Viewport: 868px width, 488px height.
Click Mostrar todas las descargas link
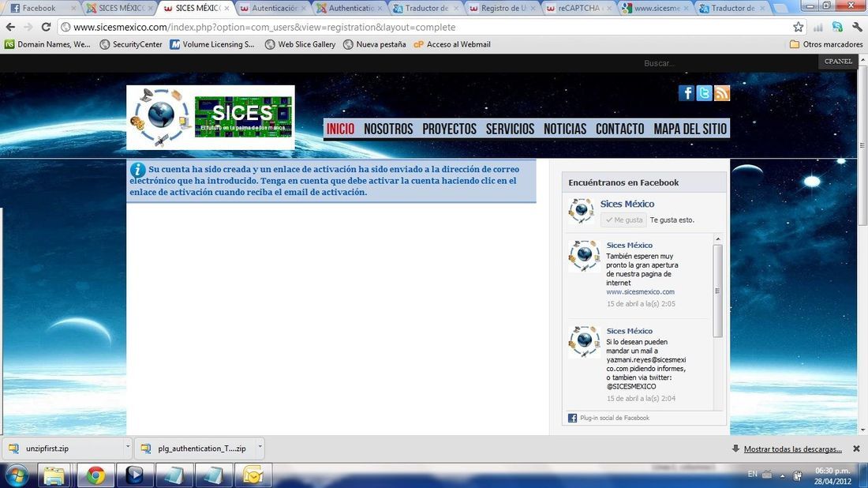click(x=793, y=449)
